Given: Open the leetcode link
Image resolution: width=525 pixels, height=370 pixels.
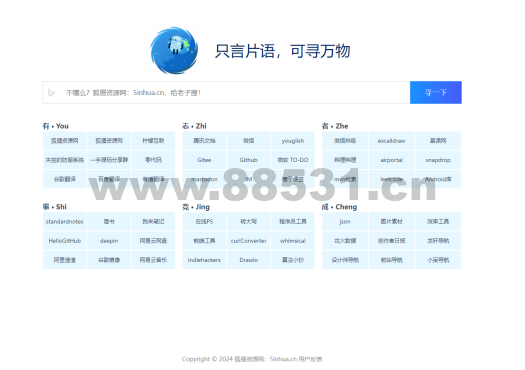Looking at the screenshot, I should tap(391, 179).
